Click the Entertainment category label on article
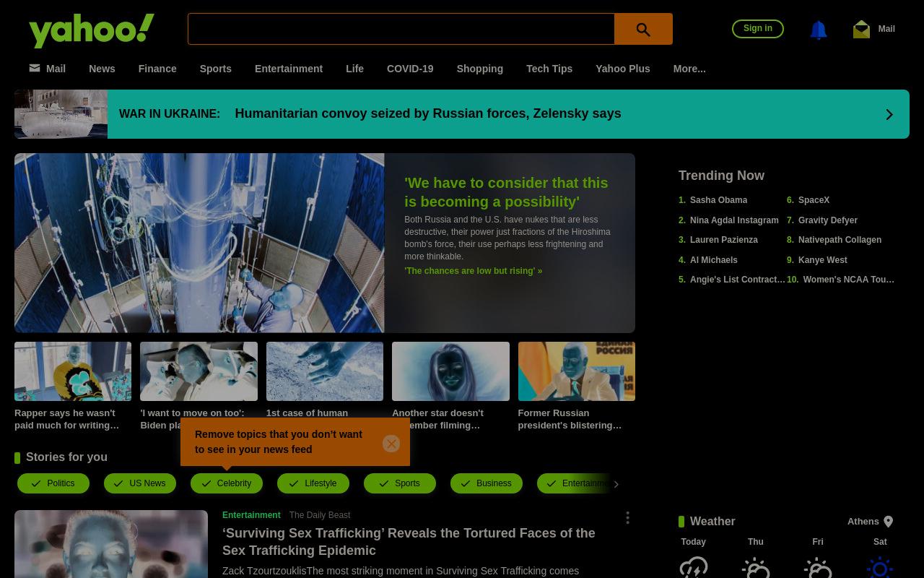The width and height of the screenshot is (924, 578). pyautogui.click(x=251, y=515)
